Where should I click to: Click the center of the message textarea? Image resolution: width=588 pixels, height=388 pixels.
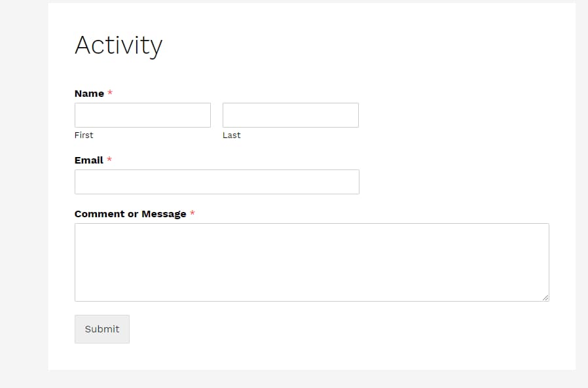(x=312, y=262)
